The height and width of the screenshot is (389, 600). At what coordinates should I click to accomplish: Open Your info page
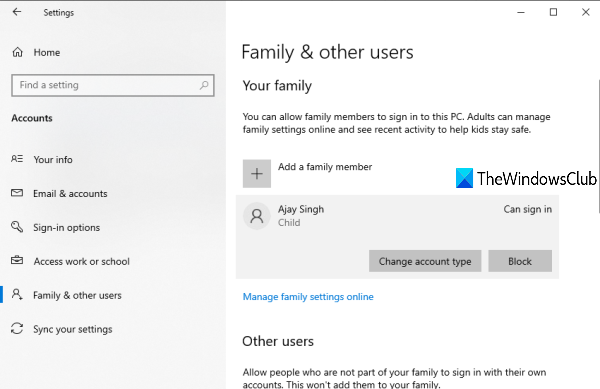53,160
